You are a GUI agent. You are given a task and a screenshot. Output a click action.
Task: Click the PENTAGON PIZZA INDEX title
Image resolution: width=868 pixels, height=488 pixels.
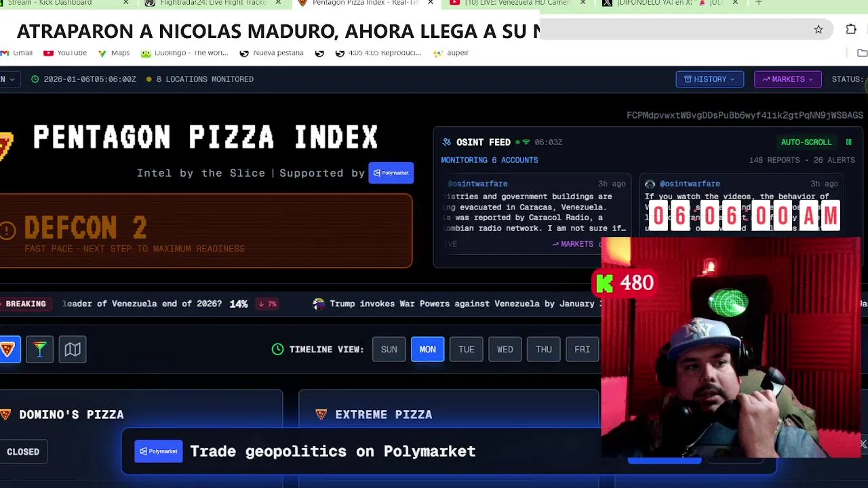[x=205, y=138]
